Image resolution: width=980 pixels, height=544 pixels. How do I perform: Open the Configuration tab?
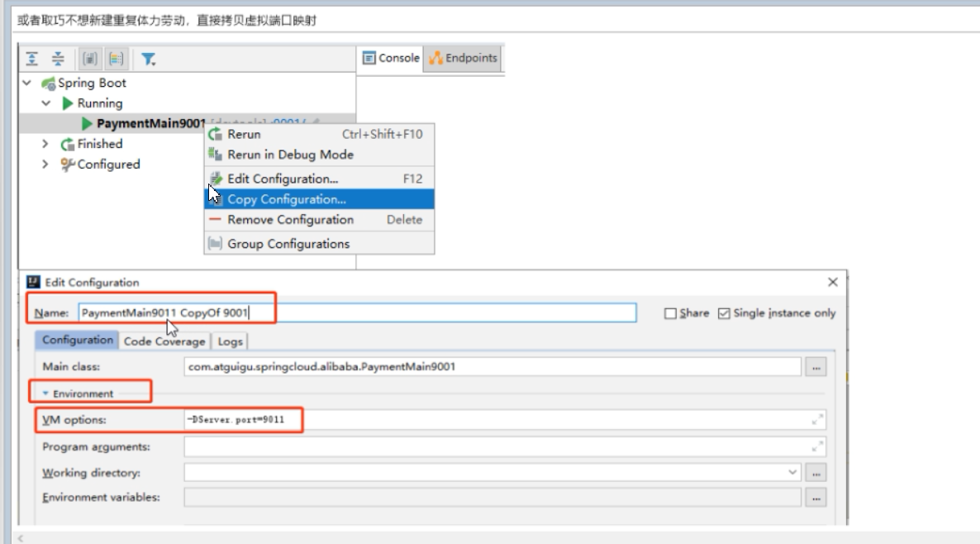point(78,340)
